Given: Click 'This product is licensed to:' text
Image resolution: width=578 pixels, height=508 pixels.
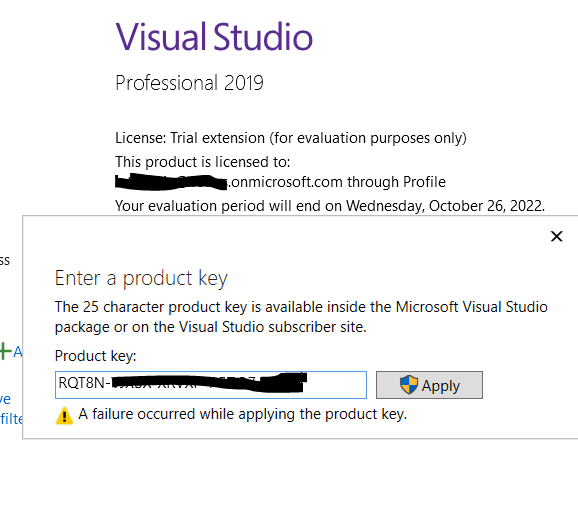Looking at the screenshot, I should coord(203,162).
